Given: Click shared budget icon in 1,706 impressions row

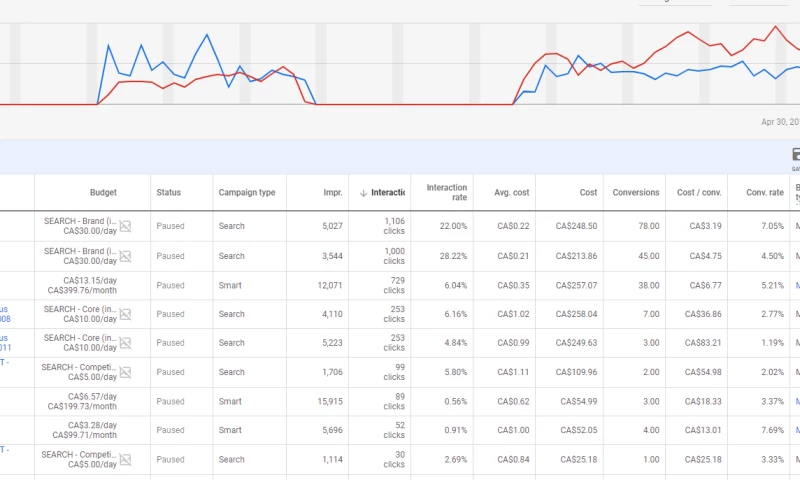Looking at the screenshot, I should coord(125,372).
